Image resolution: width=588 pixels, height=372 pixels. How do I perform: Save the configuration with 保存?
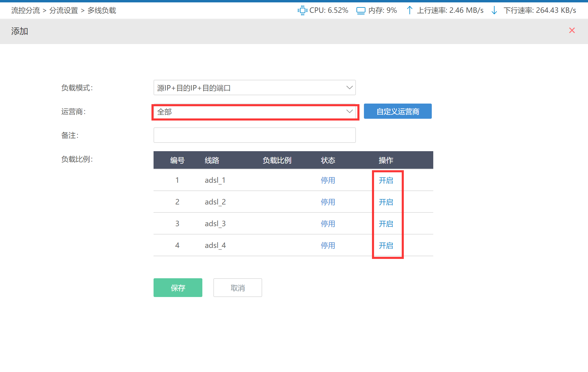click(178, 288)
